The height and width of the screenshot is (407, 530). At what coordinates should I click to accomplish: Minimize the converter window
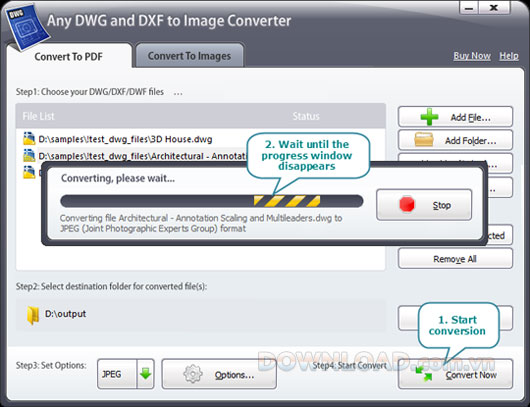click(x=469, y=8)
